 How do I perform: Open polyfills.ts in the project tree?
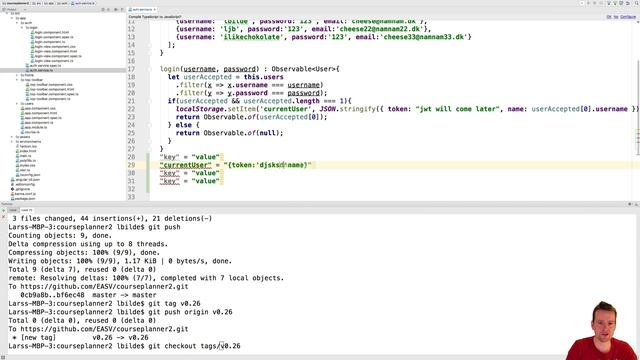[x=27, y=160]
